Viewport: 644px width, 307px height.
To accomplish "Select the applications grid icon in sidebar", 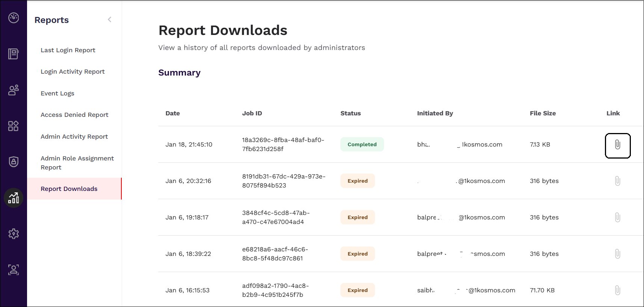I will pyautogui.click(x=14, y=126).
